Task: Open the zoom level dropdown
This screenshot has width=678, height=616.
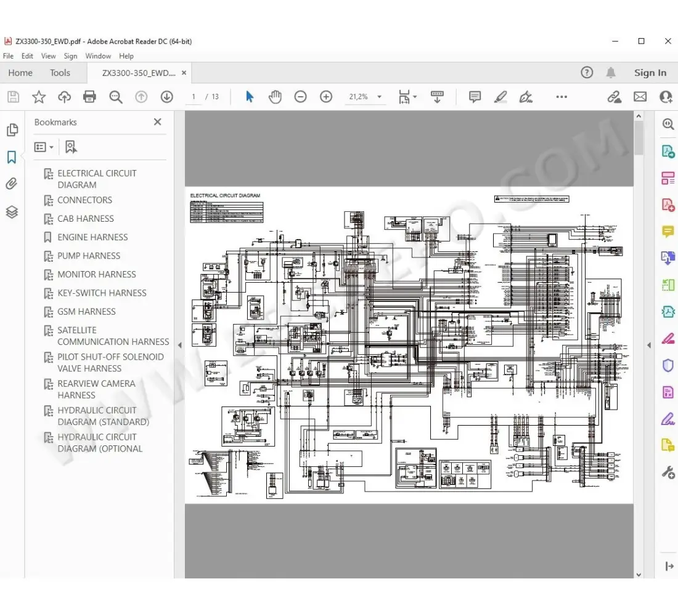Action: [x=379, y=97]
